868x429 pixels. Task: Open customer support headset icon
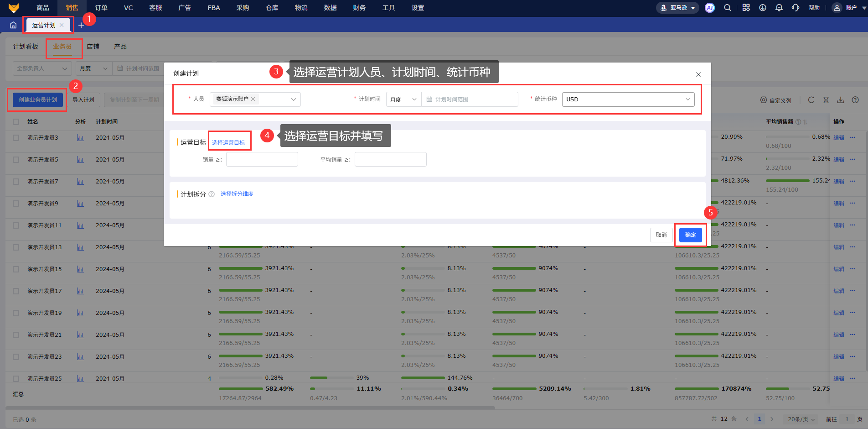(x=796, y=8)
